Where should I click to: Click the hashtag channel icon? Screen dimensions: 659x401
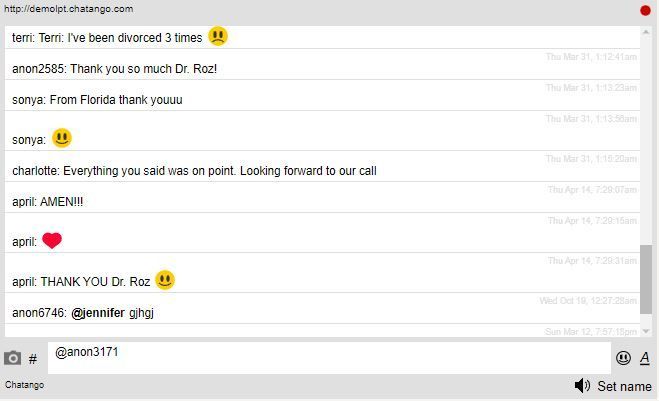33,359
